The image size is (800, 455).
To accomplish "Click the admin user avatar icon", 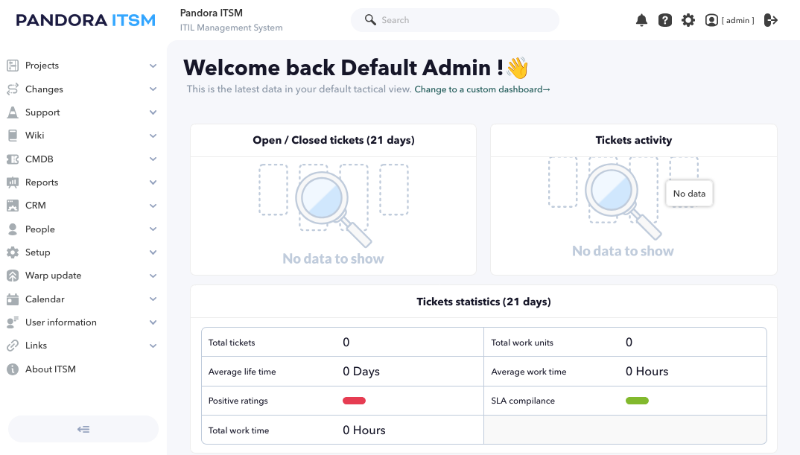I will (711, 20).
